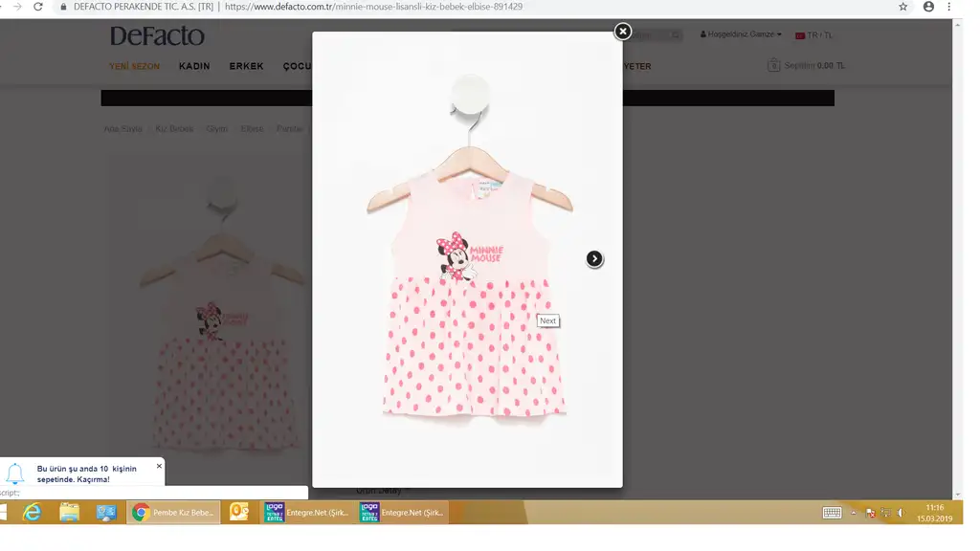
Task: Switch to first Entegre.Net taskbar window
Action: pyautogui.click(x=306, y=513)
